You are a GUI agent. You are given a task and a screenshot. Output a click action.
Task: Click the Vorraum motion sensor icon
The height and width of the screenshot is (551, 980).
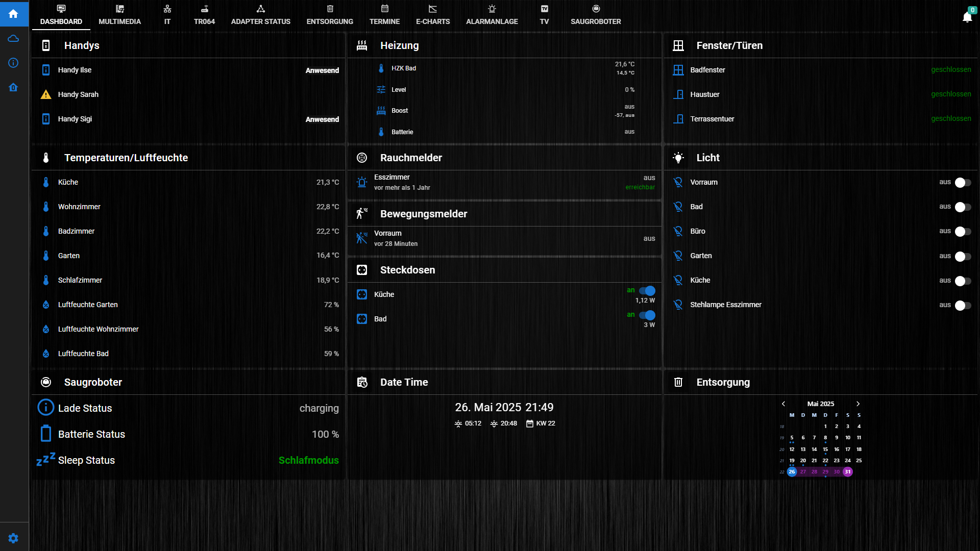tap(362, 238)
